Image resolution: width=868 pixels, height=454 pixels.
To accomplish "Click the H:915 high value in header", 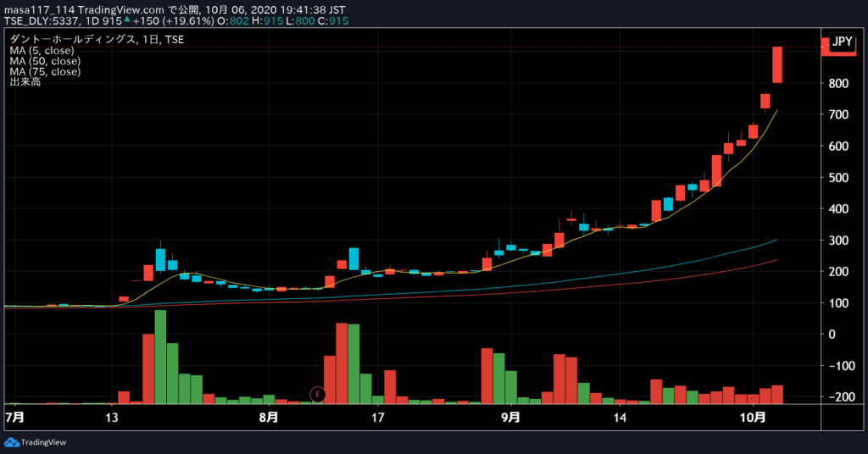I will [267, 21].
